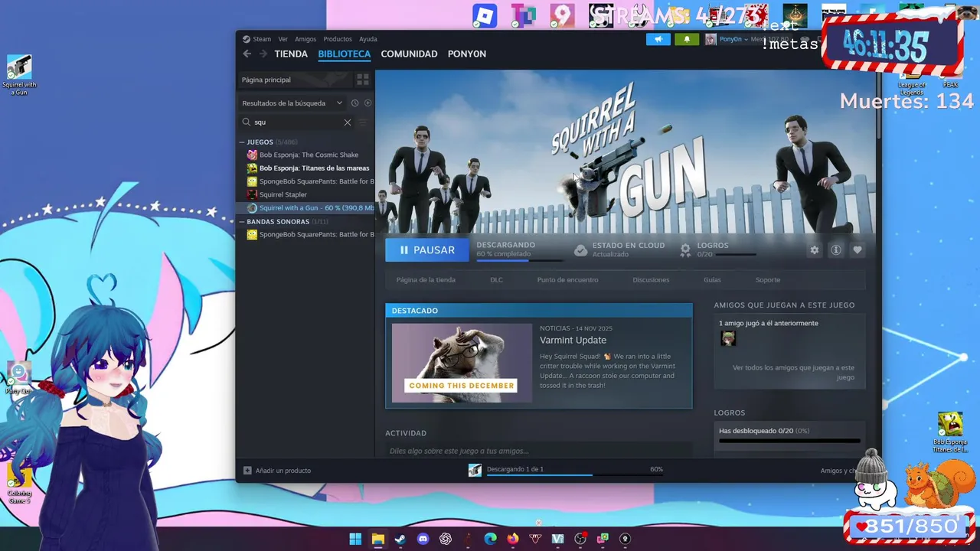Click the plus icon for adding a product
Screen dimensions: 980x551
pyautogui.click(x=247, y=471)
